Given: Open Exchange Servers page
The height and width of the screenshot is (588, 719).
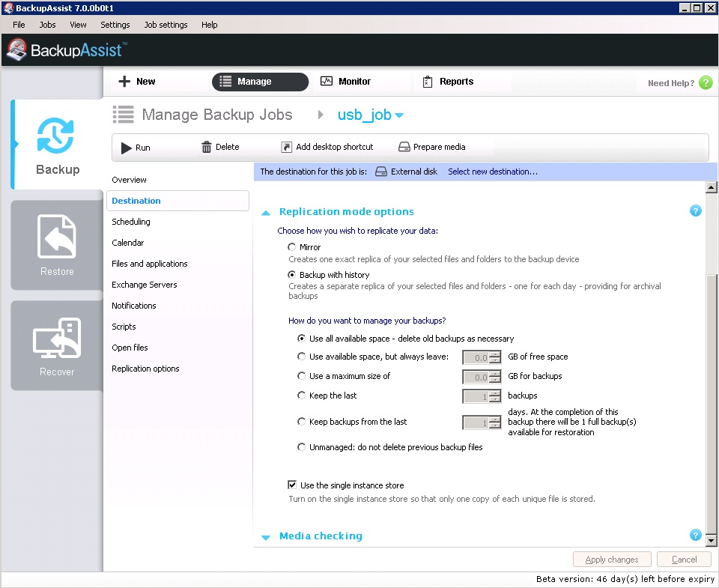Looking at the screenshot, I should 144,285.
